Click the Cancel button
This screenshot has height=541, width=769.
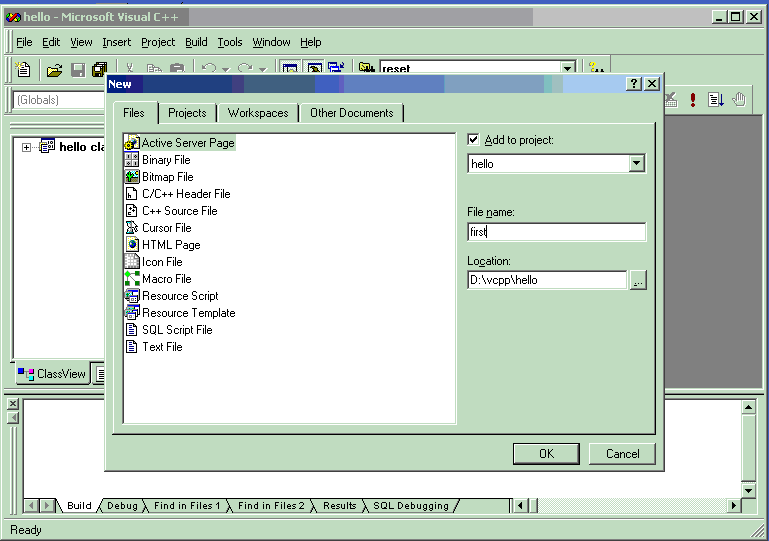click(622, 454)
